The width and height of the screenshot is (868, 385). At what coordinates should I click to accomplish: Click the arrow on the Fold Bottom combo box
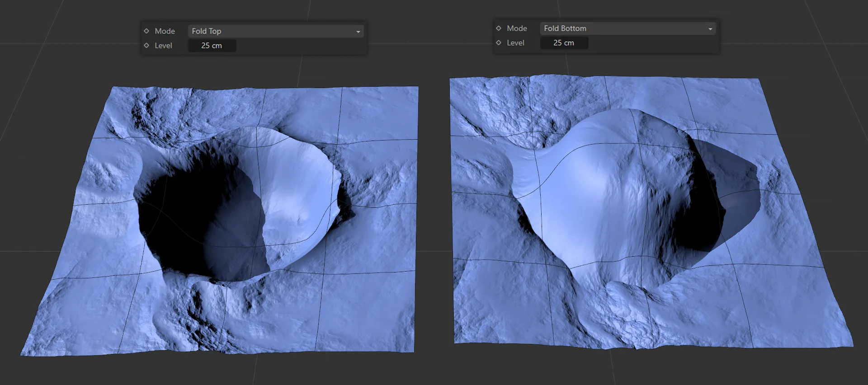tap(710, 29)
